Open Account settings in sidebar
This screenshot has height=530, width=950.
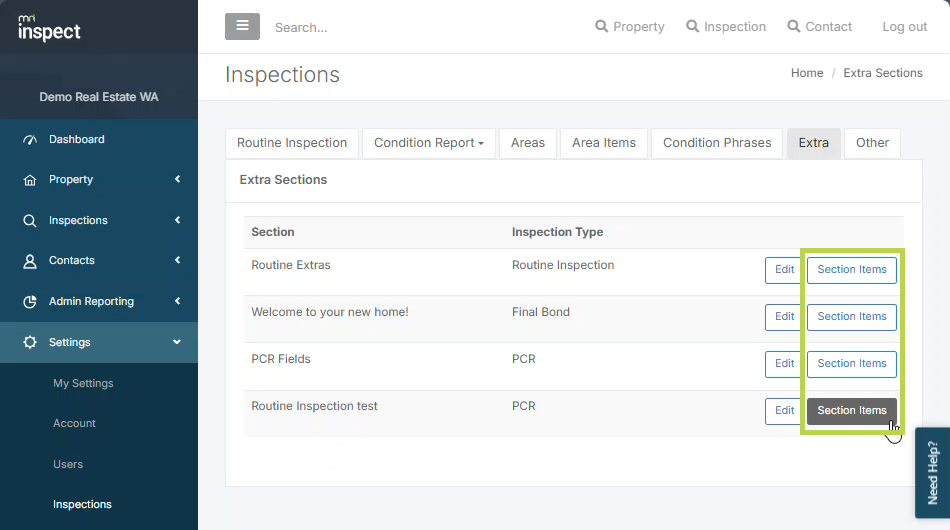(74, 423)
